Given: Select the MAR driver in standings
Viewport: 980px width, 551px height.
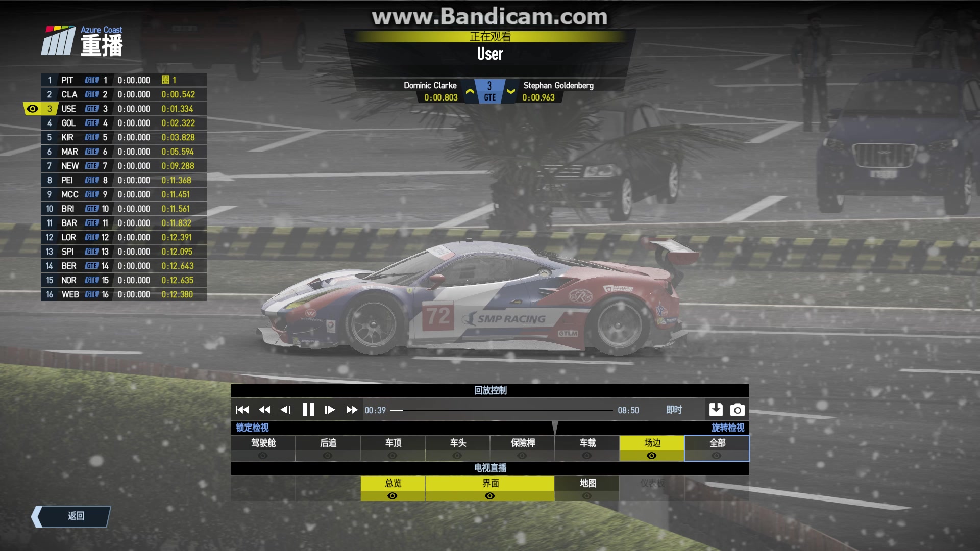Looking at the screenshot, I should [x=124, y=152].
